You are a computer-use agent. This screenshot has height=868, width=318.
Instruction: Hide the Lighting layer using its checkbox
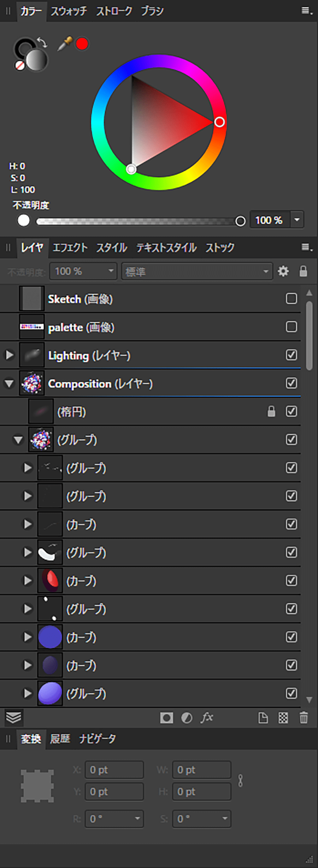291,355
